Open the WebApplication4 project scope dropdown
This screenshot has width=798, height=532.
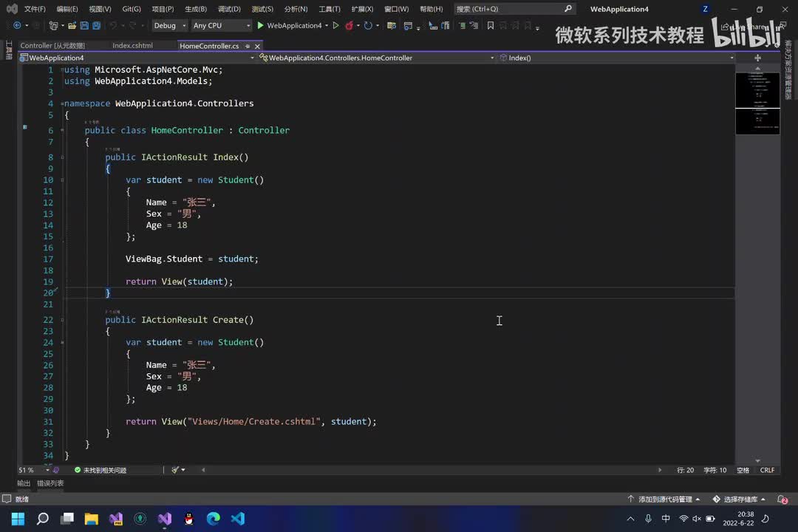[137, 58]
